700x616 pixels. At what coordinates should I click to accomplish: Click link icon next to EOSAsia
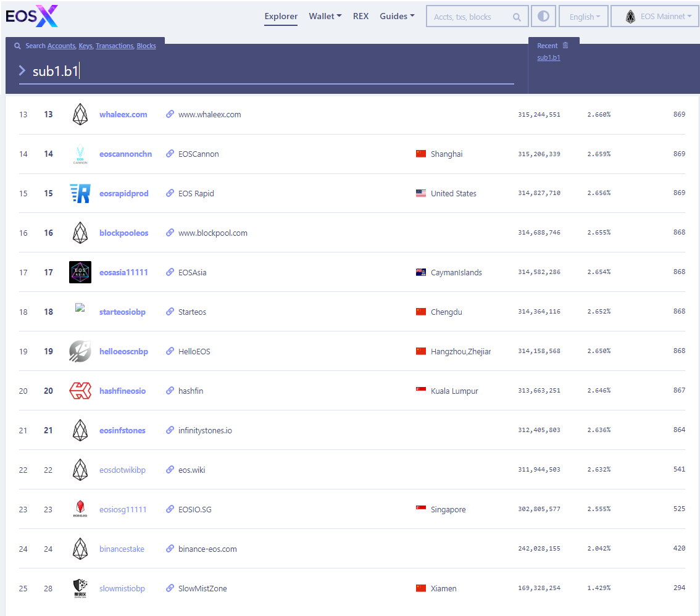point(170,272)
